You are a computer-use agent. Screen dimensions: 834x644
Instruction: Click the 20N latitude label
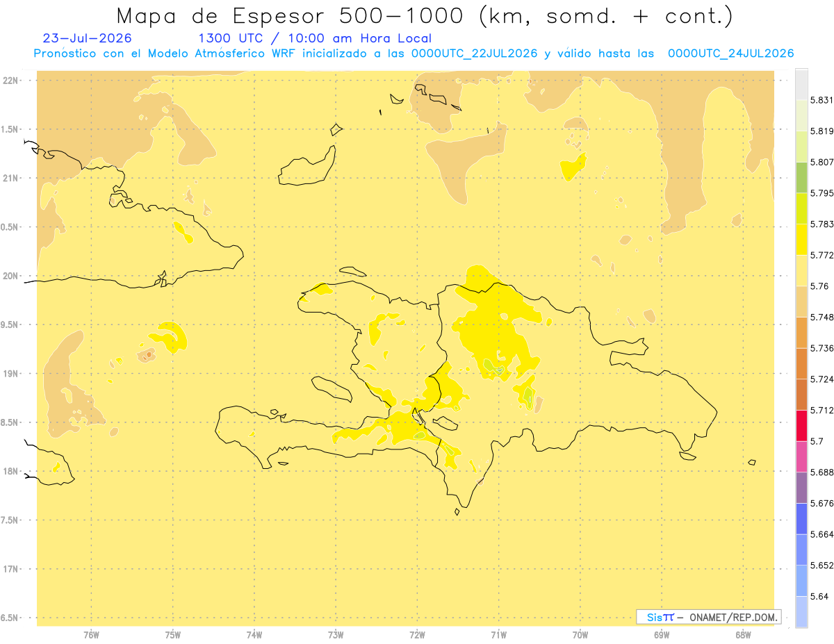click(x=11, y=276)
